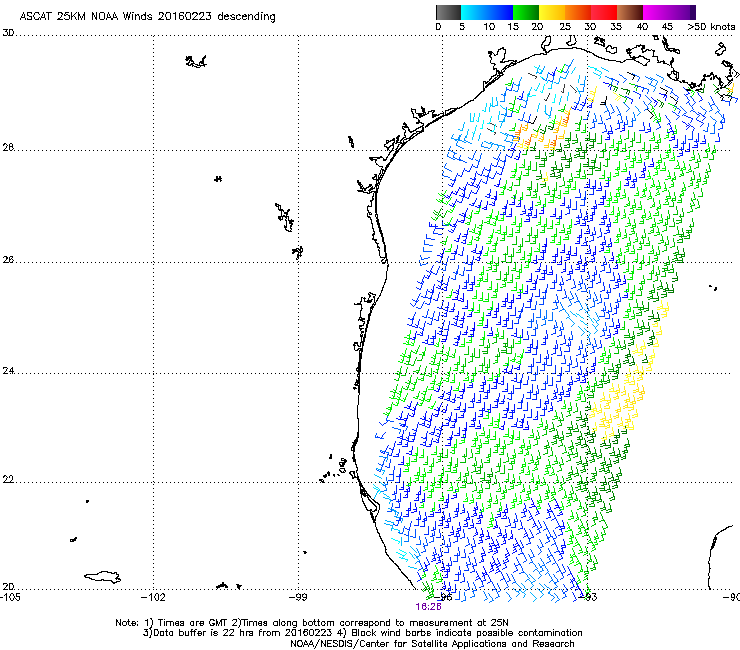Click the green 15-20 knots legend swatch
This screenshot has width=740, height=650.
point(526,12)
